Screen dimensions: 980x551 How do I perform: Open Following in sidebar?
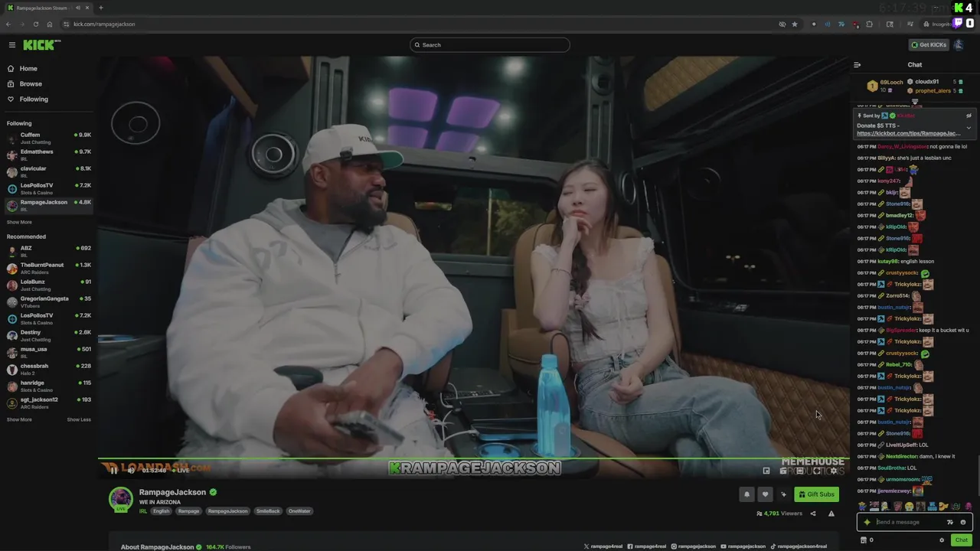tap(34, 99)
